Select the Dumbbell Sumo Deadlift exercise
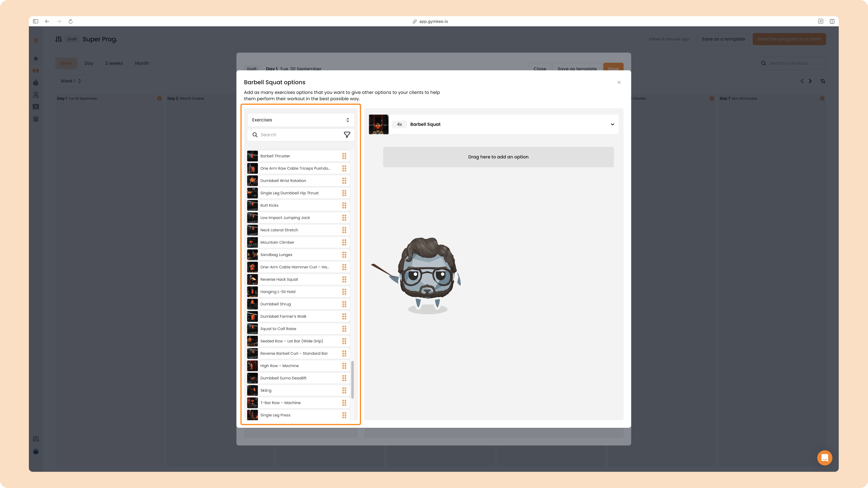The height and width of the screenshot is (488, 868). [298, 378]
